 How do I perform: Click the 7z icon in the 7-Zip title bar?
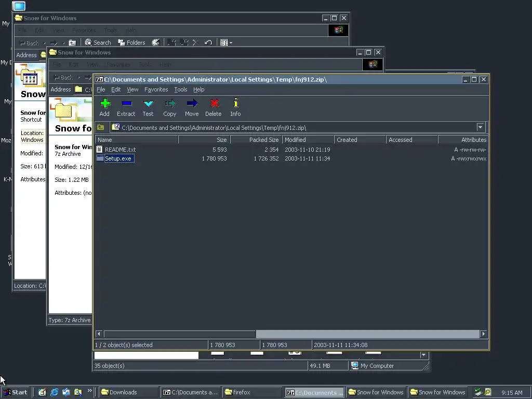(x=99, y=79)
